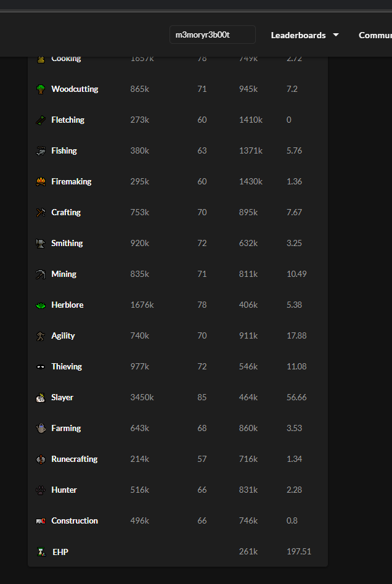Click the Fishing skill icon
Viewport: 392px width, 584px height.
tap(41, 151)
